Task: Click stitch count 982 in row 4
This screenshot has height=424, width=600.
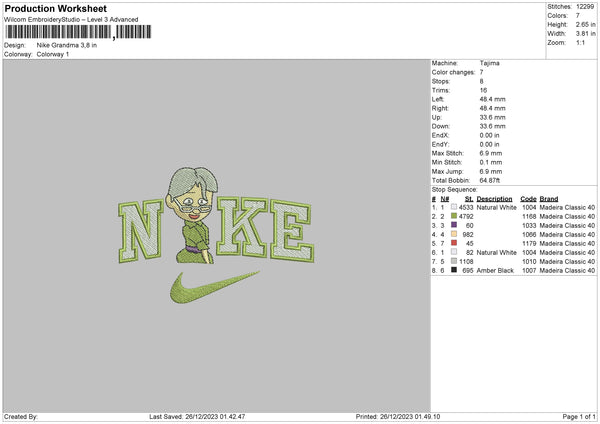Action: click(x=468, y=235)
